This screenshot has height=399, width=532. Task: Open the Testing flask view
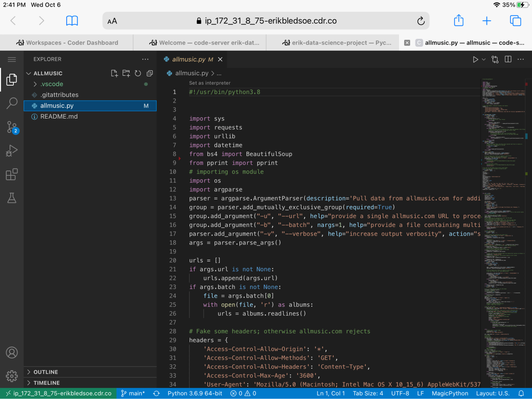(11, 198)
